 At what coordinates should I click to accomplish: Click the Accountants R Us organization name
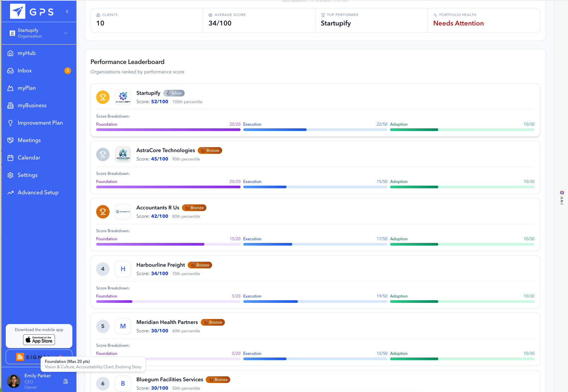[x=158, y=208]
